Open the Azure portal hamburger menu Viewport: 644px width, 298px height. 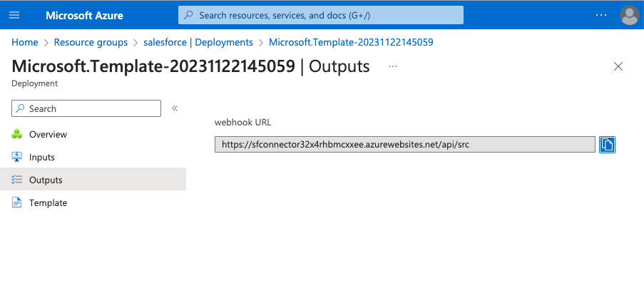[14, 15]
